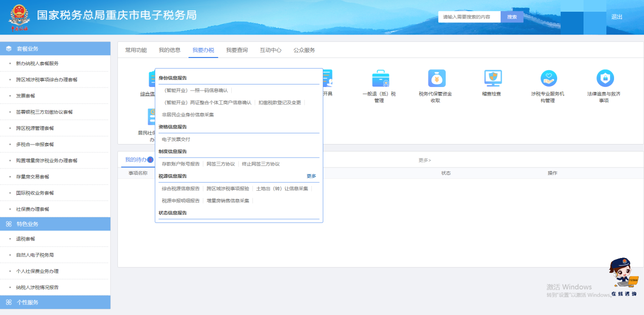
Task: Expand the 个性服务 sidebar section
Action: [x=55, y=302]
